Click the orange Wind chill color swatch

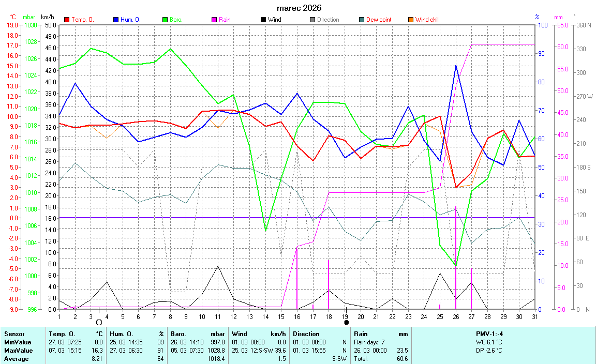(411, 20)
